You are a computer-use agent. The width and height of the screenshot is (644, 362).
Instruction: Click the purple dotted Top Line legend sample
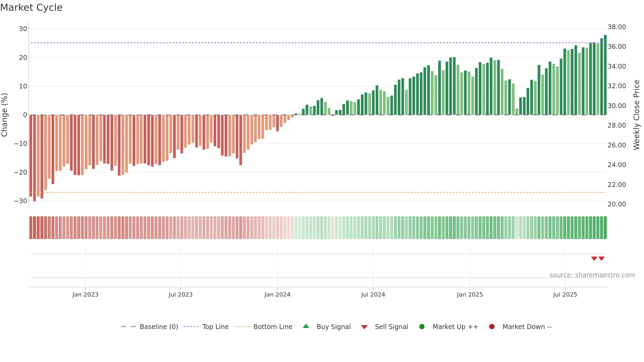tap(191, 327)
